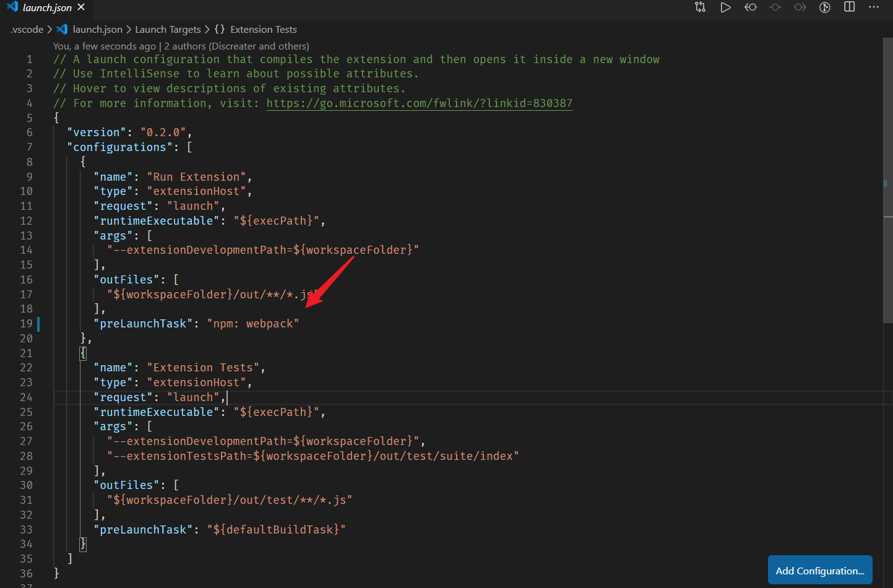Image resolution: width=893 pixels, height=588 pixels.
Task: Open the Compare Changes icon in the editor toolbar
Action: (700, 7)
